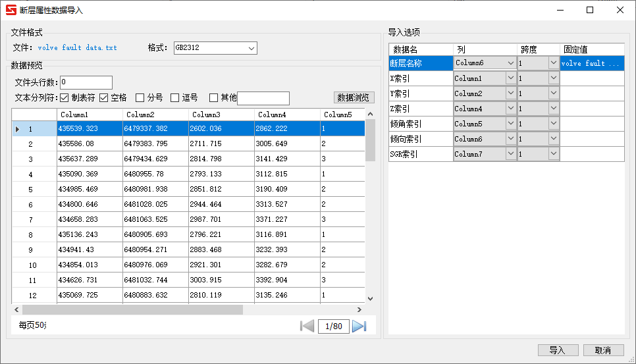Click the vertical scrollbar thumb in preview
This screenshot has height=364, width=636.
tap(370, 140)
